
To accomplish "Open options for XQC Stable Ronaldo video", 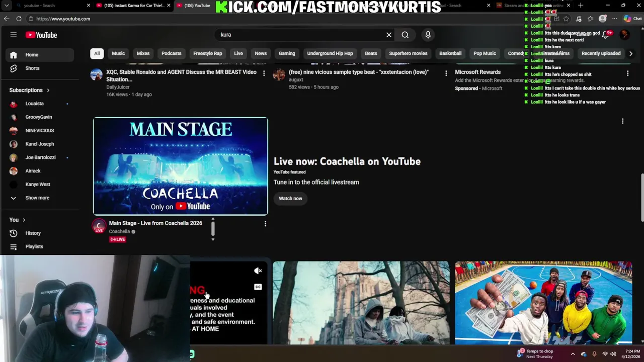I will coord(264,73).
